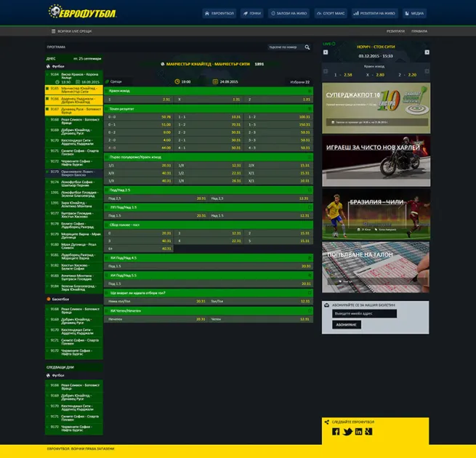Click the orange basketball icon beside Баскетбол
Screen dimensions: 476x458
48,300
